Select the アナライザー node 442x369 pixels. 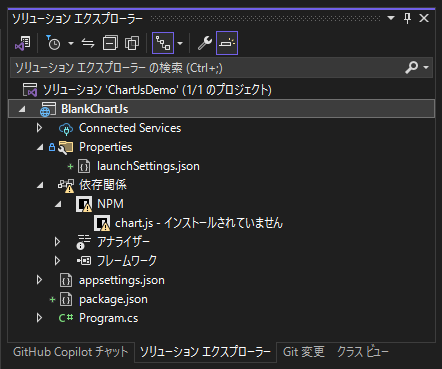click(123, 242)
